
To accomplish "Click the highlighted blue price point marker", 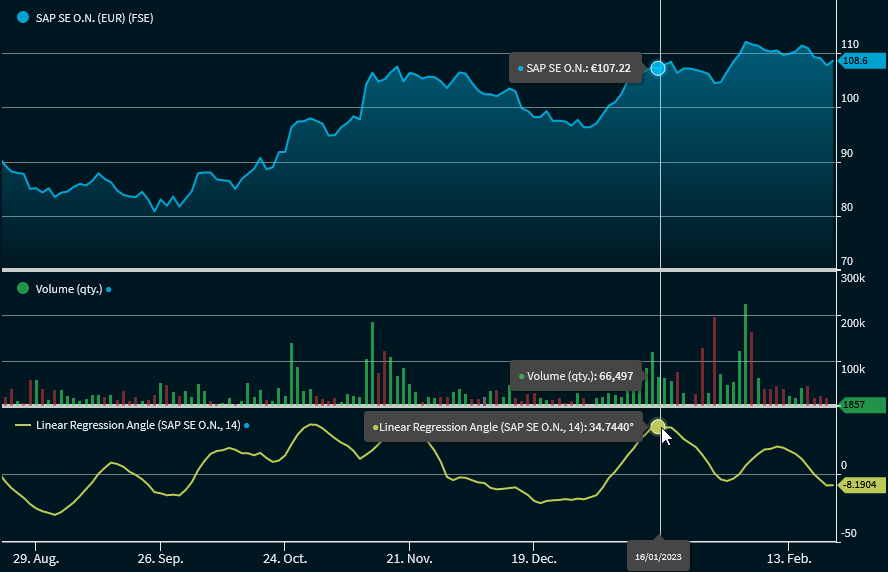I will [x=658, y=68].
